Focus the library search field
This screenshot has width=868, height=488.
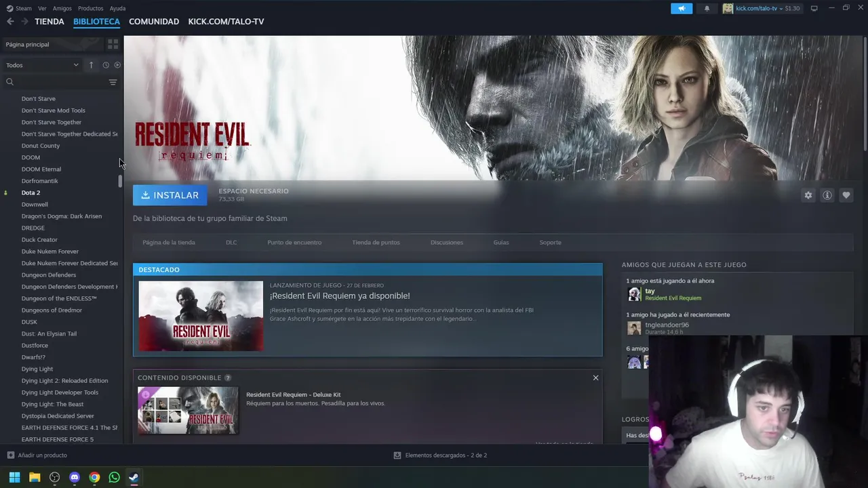60,82
